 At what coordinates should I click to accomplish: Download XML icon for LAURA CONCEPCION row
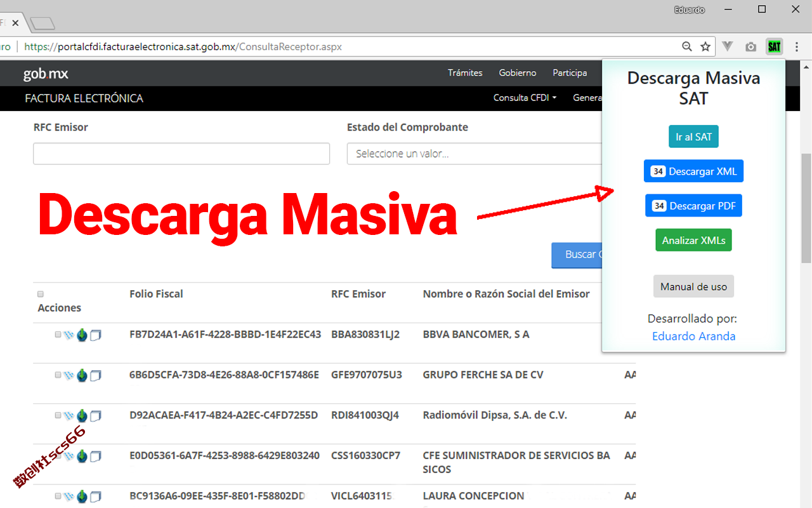(x=82, y=497)
